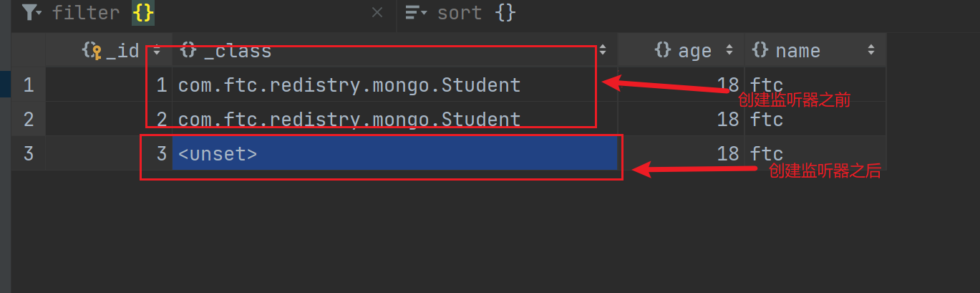The image size is (980, 293).
Task: Click the braces icon beside name header
Action: click(x=761, y=50)
